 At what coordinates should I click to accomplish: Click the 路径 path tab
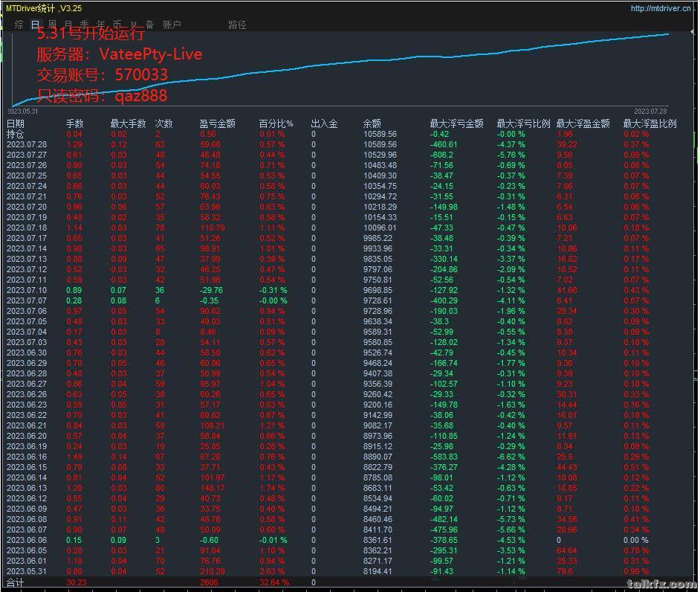pyautogui.click(x=237, y=25)
